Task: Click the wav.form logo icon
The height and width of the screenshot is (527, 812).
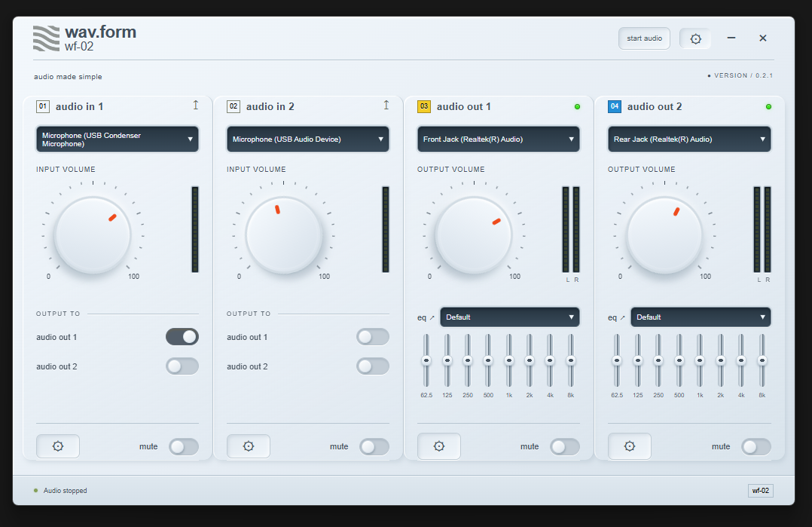Action: (47, 38)
